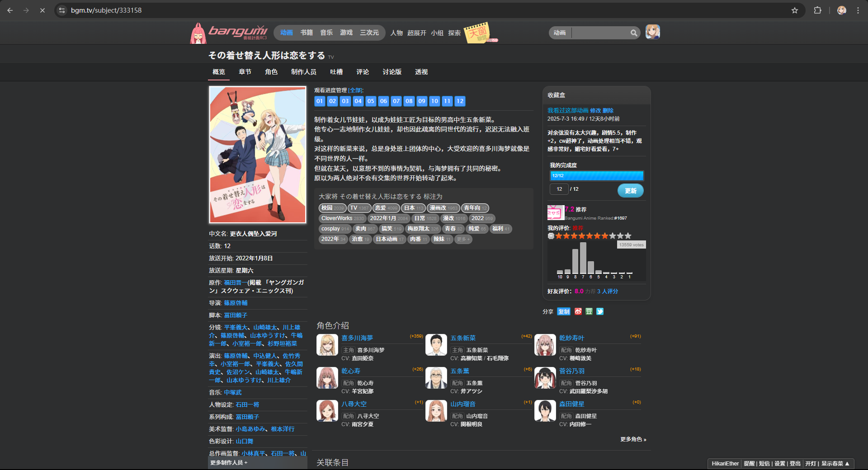The height and width of the screenshot is (470, 868).
Task: Switch to the 讨论版 tab
Action: 392,72
